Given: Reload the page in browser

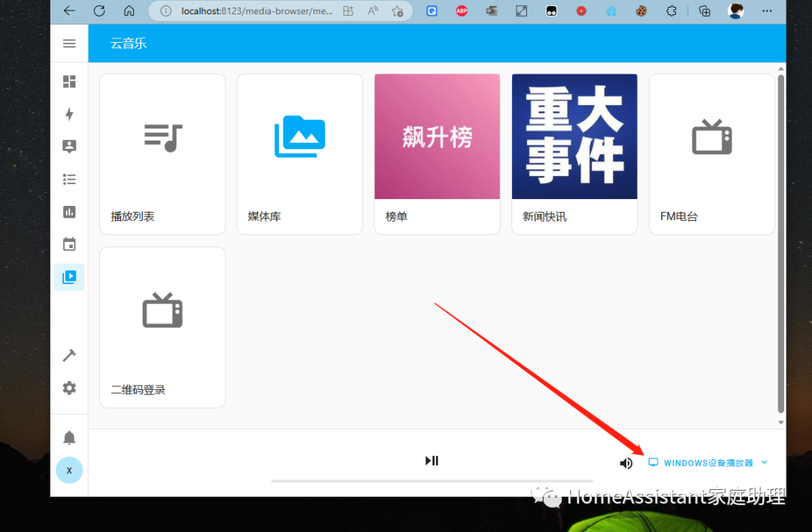Looking at the screenshot, I should [x=99, y=11].
